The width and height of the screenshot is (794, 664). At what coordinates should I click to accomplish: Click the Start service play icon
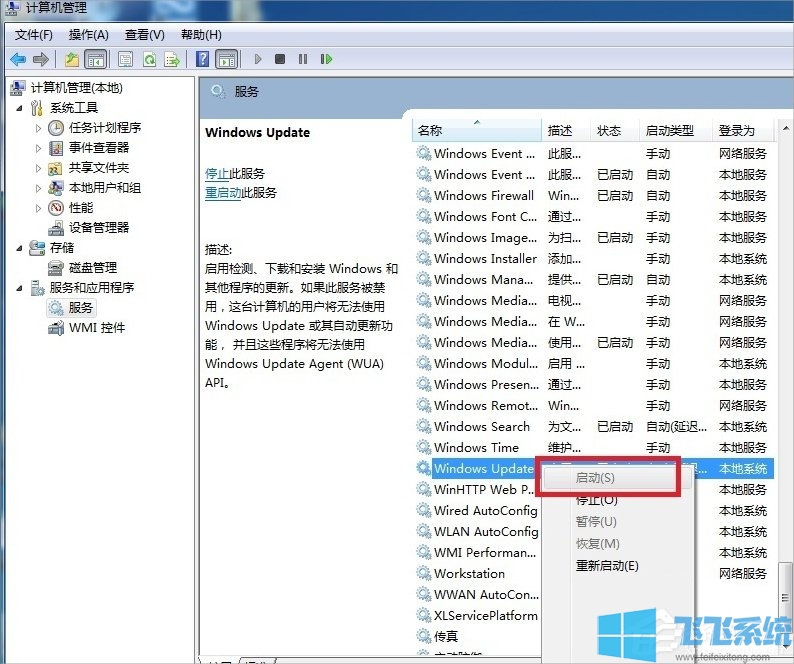click(258, 59)
